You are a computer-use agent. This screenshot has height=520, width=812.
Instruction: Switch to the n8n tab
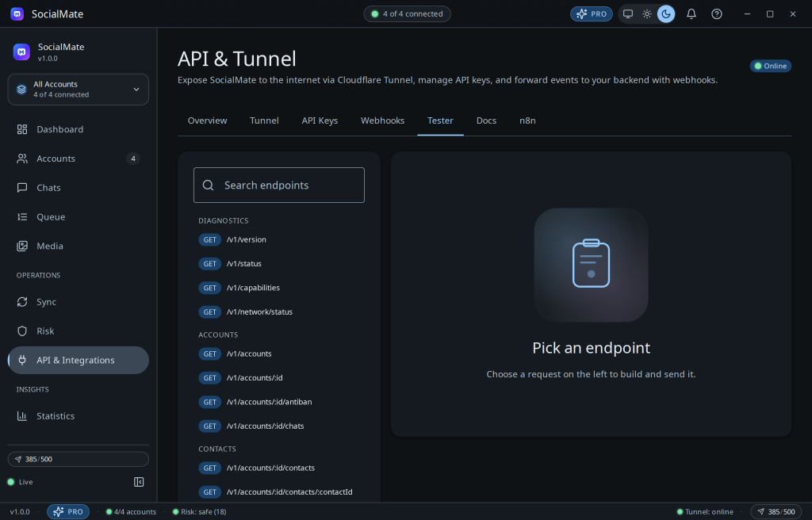[527, 120]
